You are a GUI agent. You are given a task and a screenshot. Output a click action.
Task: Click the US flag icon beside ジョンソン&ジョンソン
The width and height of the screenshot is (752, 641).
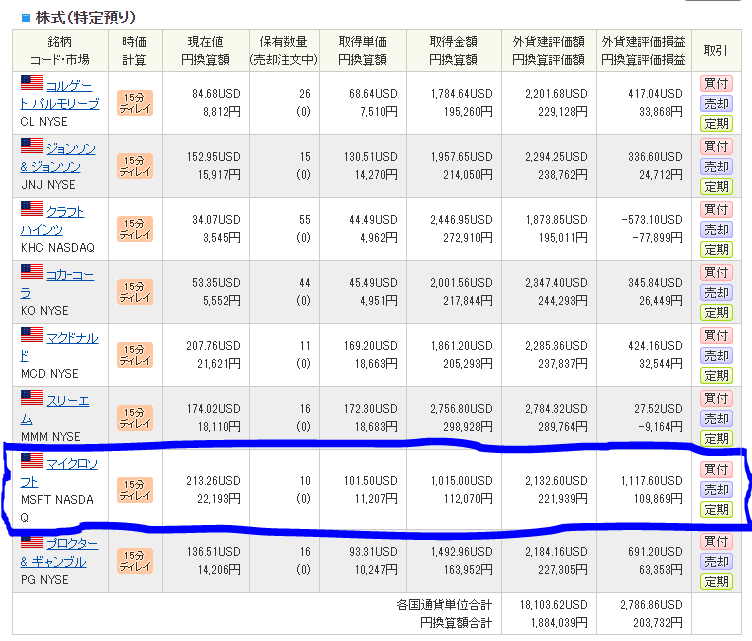32,146
